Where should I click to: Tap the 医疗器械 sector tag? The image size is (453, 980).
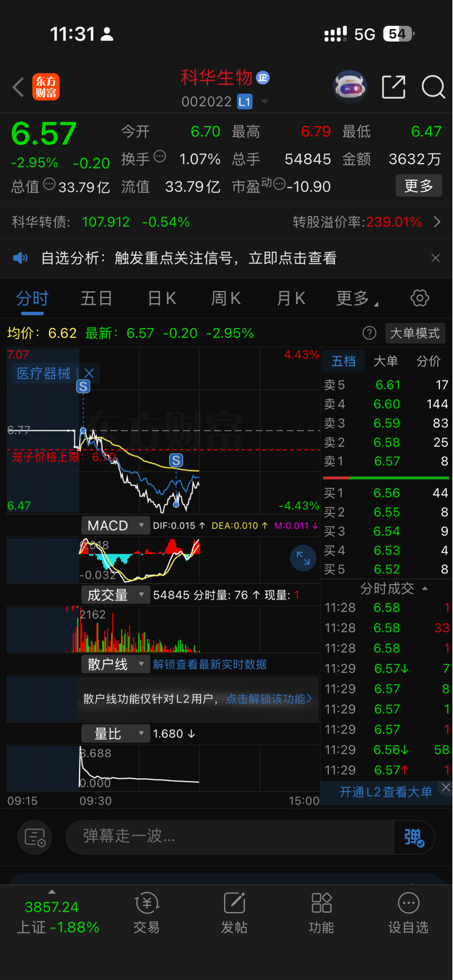point(44,373)
